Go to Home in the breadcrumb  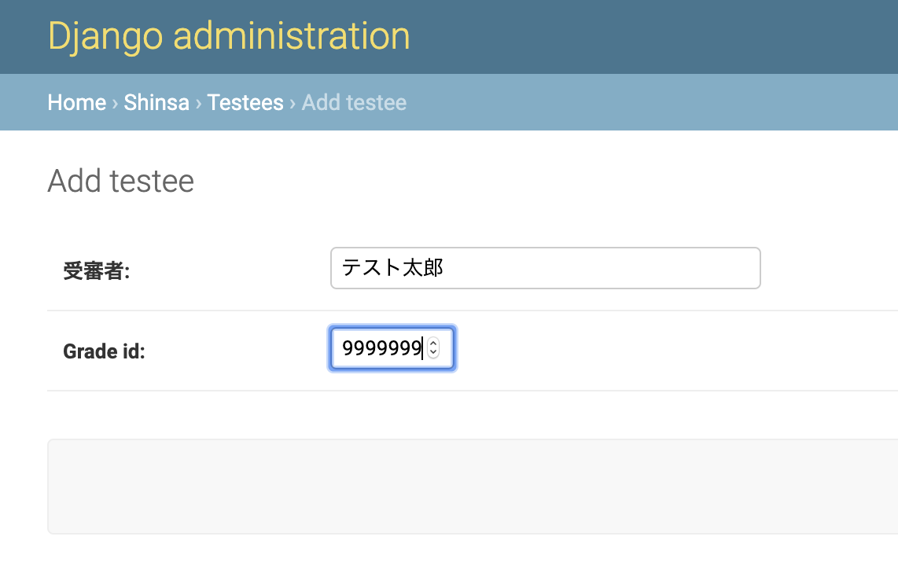(77, 102)
